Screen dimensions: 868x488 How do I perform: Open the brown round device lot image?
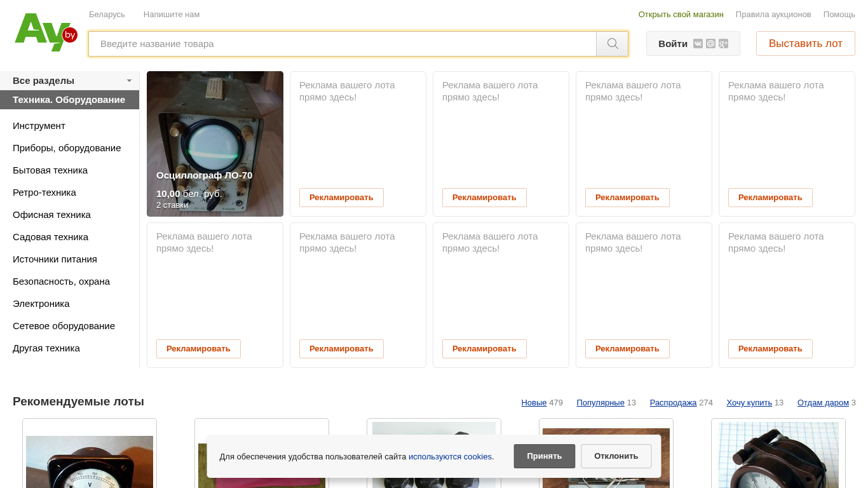(778, 456)
